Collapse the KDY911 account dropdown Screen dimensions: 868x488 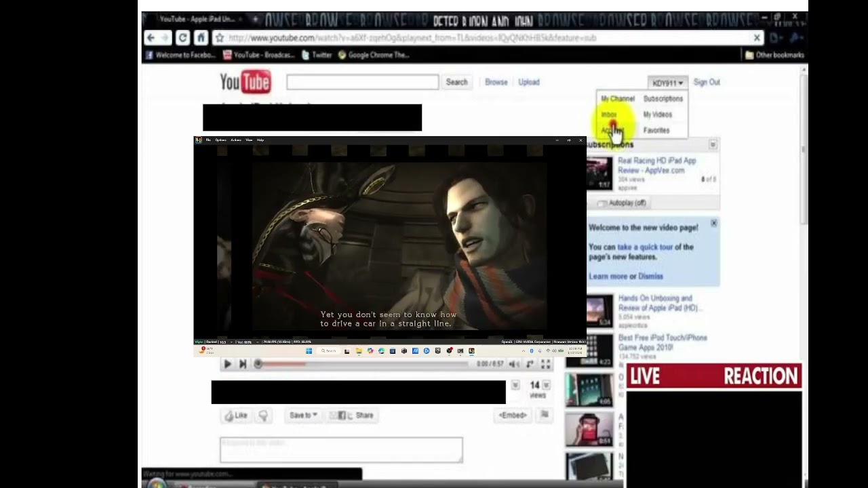coord(668,83)
